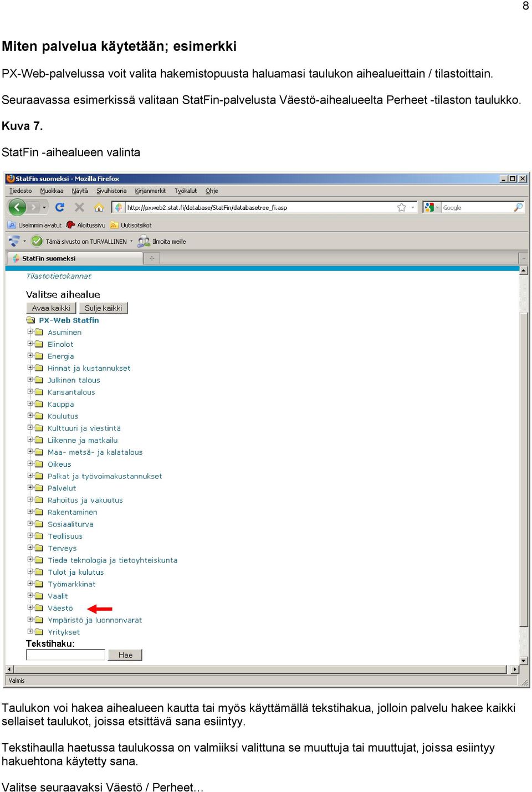Click the Rakentaminen folder icon
532x792 pixels.
pyautogui.click(x=39, y=512)
